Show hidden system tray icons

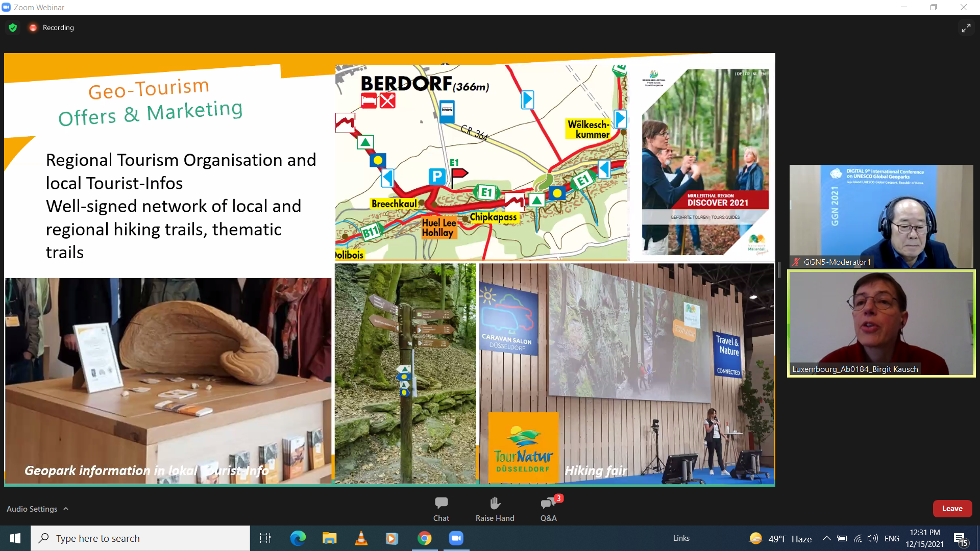click(826, 538)
